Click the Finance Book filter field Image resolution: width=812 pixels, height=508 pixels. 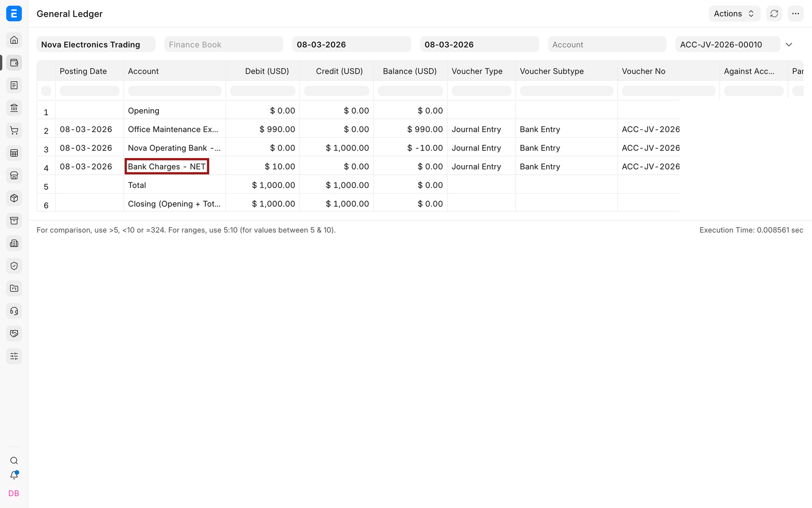[224, 44]
